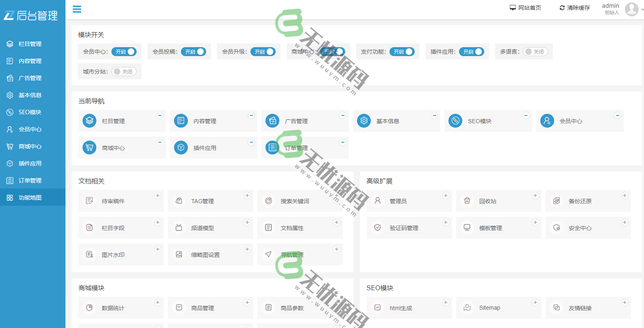This screenshot has width=644, height=328.
Task: Disable the 支付功能 toggle
Action: [402, 52]
